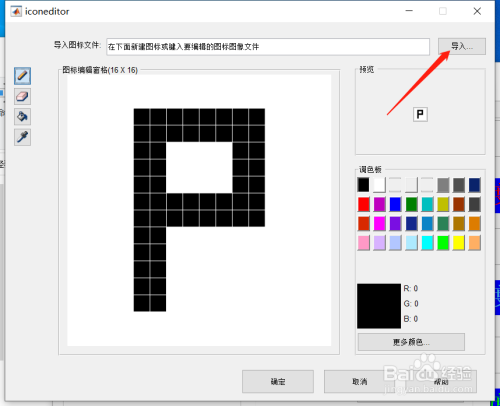Image resolution: width=500 pixels, height=406 pixels.
Task: Pick the violet purple swatch in third row
Action: click(x=395, y=223)
